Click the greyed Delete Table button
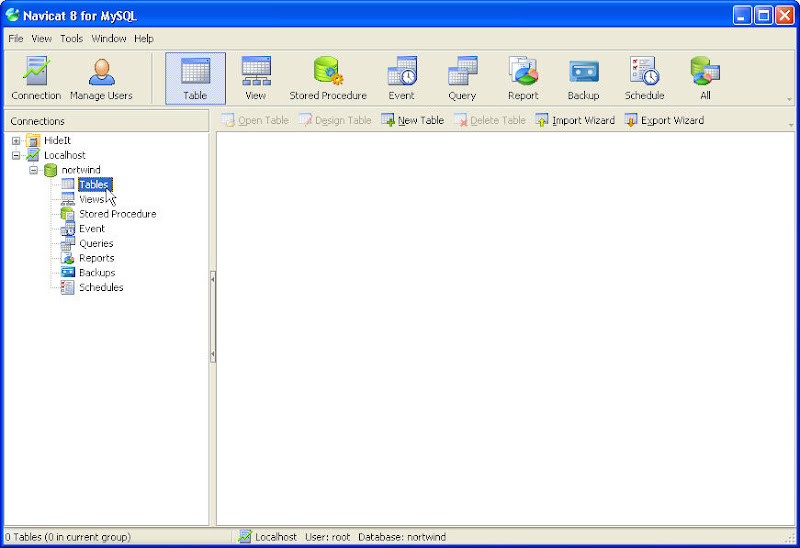This screenshot has height=548, width=800. [x=490, y=120]
